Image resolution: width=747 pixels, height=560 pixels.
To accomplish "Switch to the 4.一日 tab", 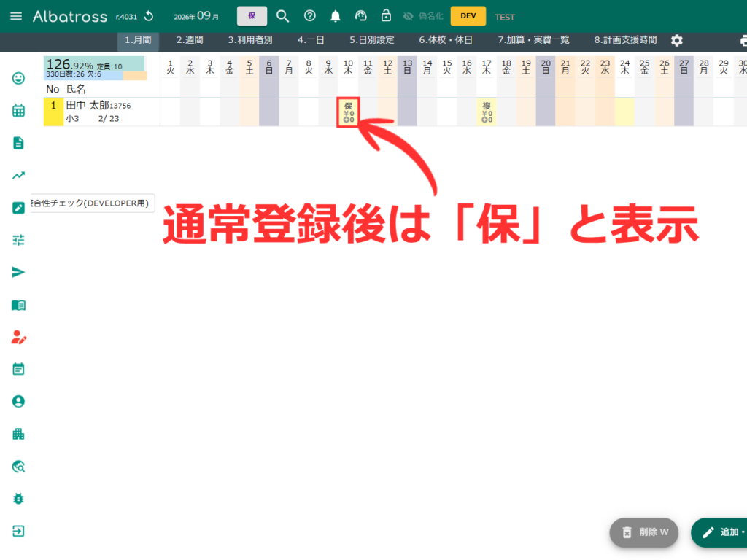I will [x=311, y=41].
